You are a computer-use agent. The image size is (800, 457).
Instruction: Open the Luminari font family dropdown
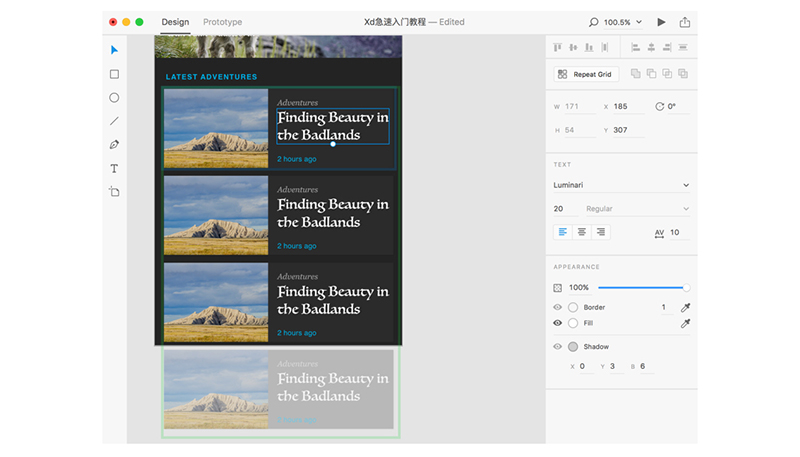point(621,185)
